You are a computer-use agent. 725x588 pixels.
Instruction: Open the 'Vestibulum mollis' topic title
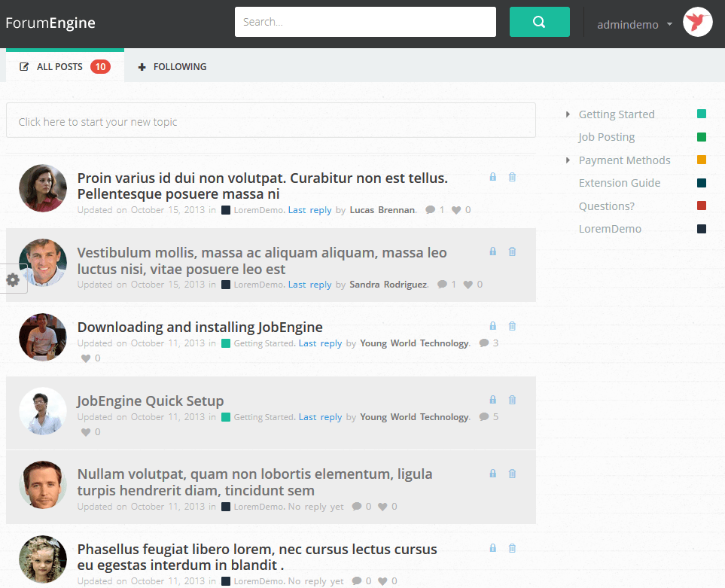pyautogui.click(x=262, y=260)
